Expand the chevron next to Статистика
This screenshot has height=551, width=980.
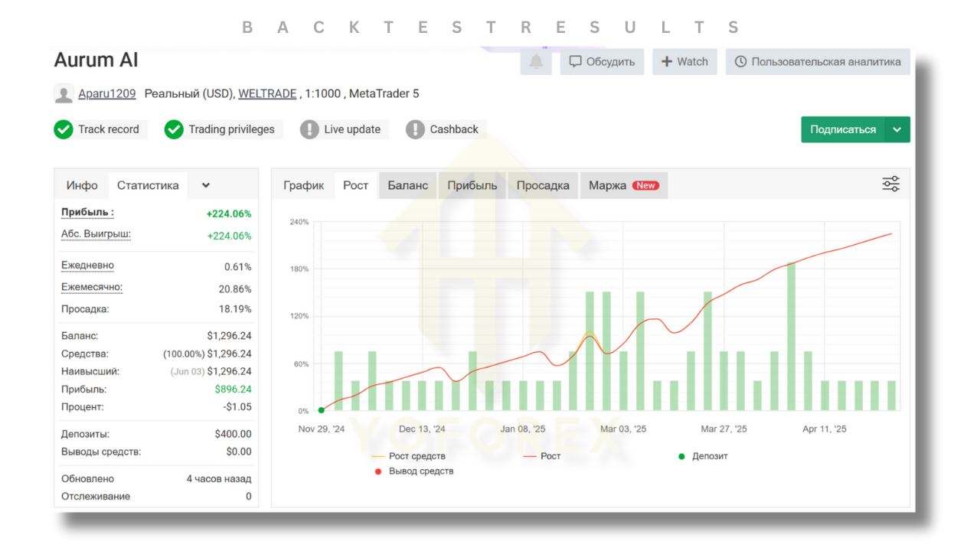(x=205, y=185)
